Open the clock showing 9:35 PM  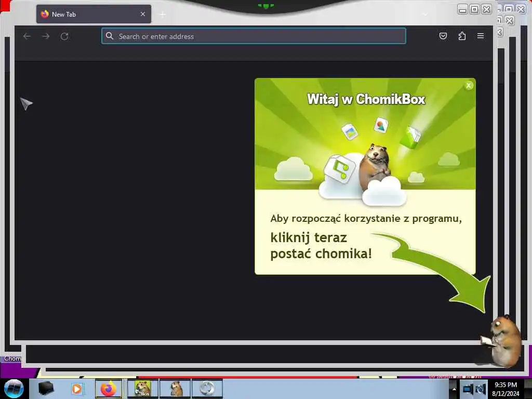pos(506,389)
